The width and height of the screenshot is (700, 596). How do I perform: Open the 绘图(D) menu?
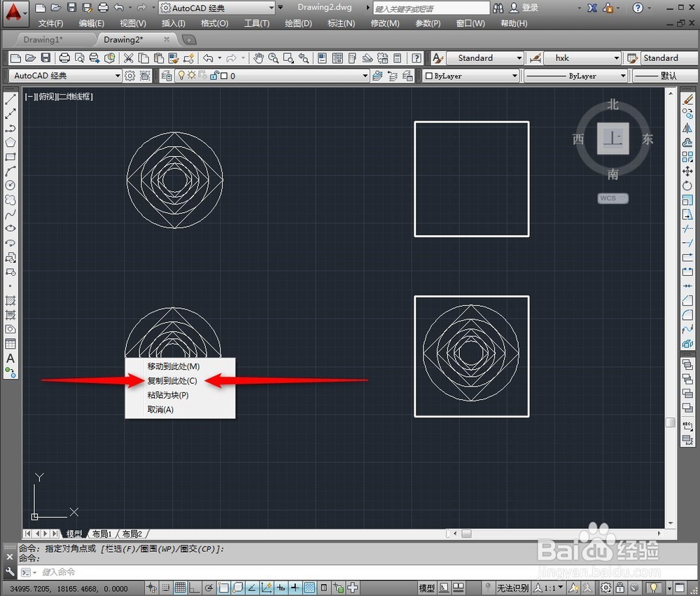(298, 23)
